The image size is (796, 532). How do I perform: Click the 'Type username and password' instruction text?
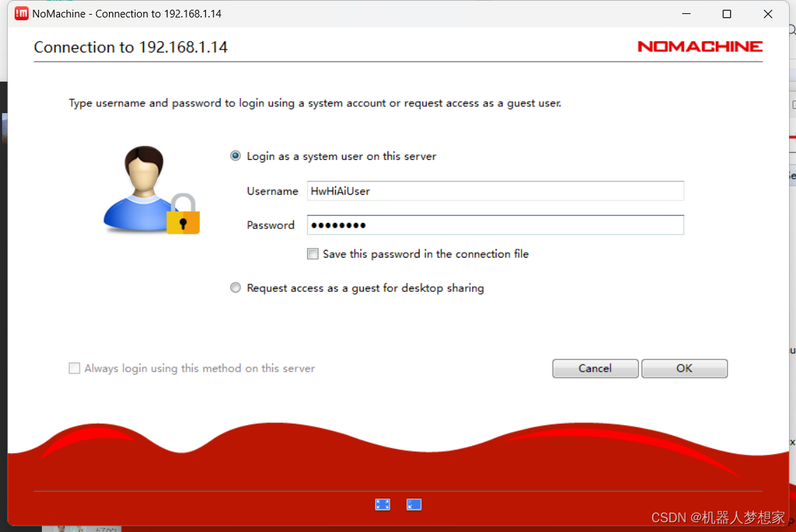tap(315, 103)
